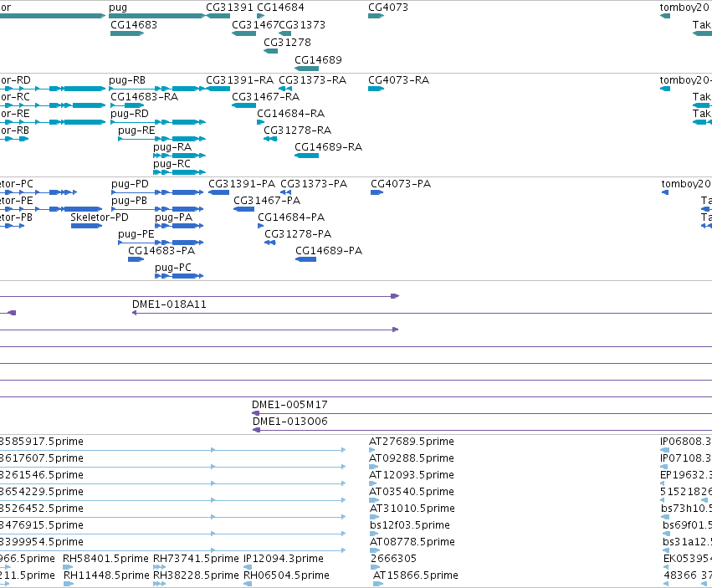Click the CG31391-RA transcript label

click(x=240, y=80)
